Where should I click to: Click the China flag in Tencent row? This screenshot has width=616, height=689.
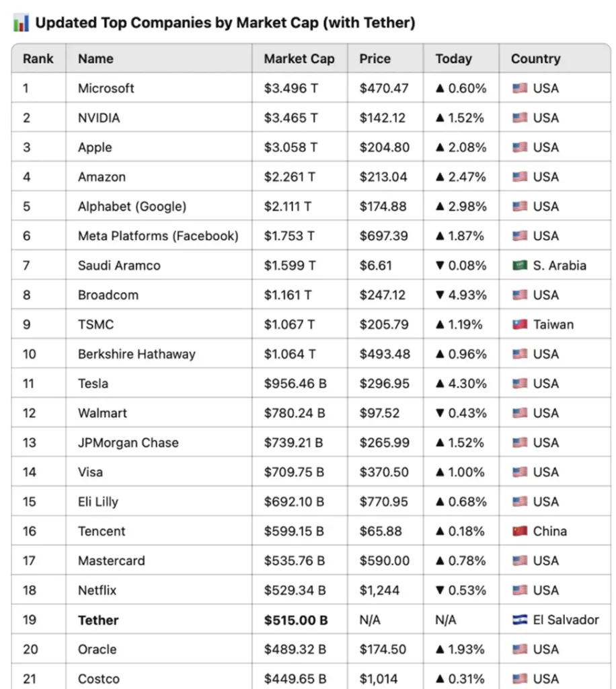519,531
